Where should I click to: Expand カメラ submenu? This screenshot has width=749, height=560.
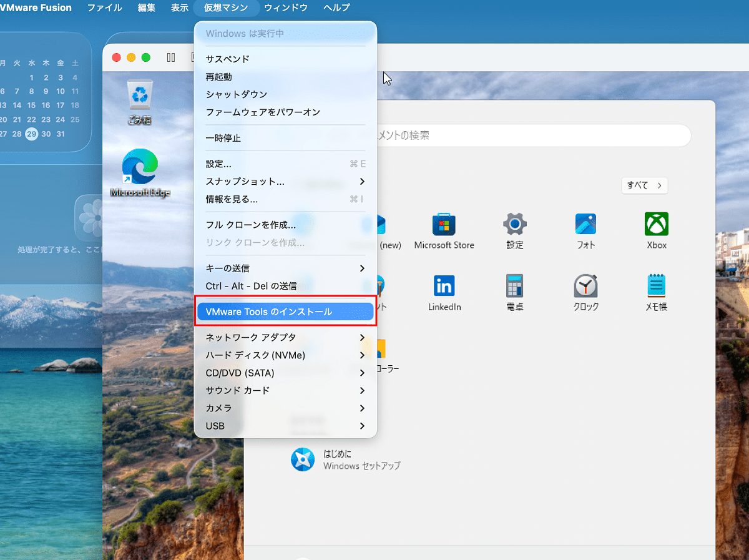286,408
